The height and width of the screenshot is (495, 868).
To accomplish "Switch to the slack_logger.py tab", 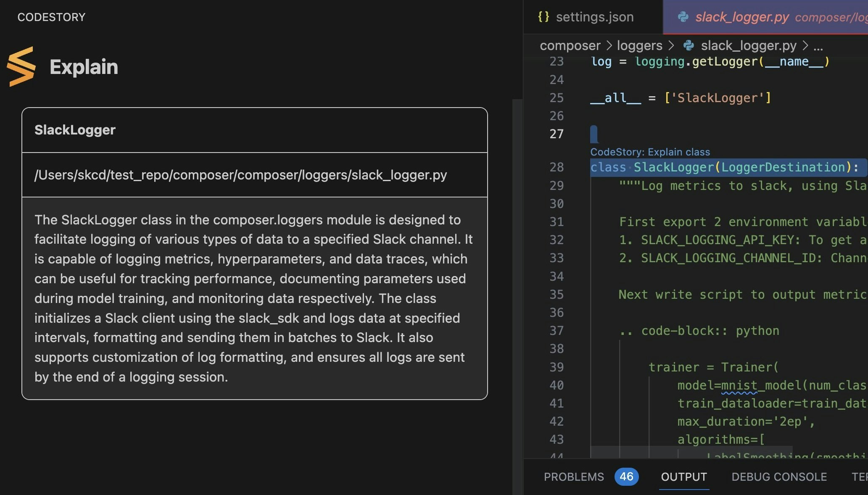I will (x=742, y=17).
